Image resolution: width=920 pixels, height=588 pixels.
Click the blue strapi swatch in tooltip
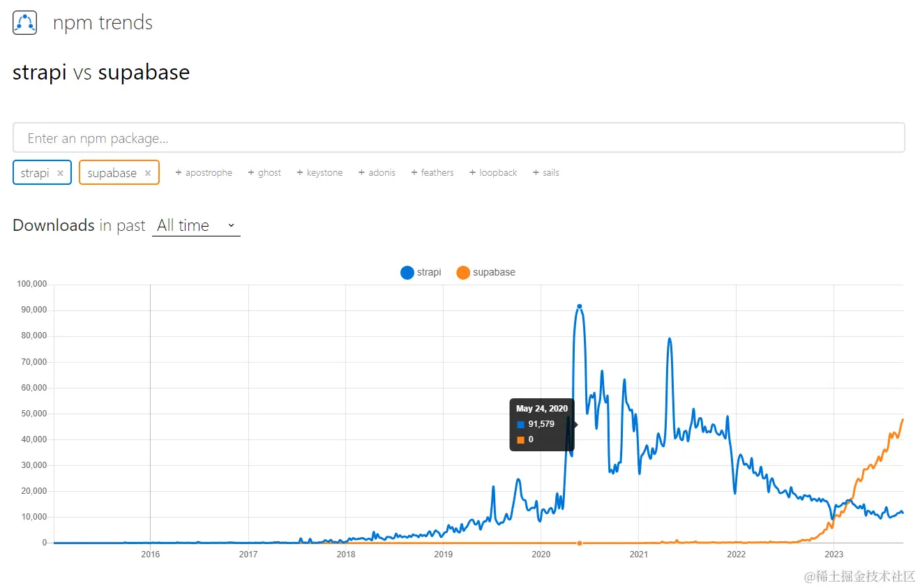(520, 424)
